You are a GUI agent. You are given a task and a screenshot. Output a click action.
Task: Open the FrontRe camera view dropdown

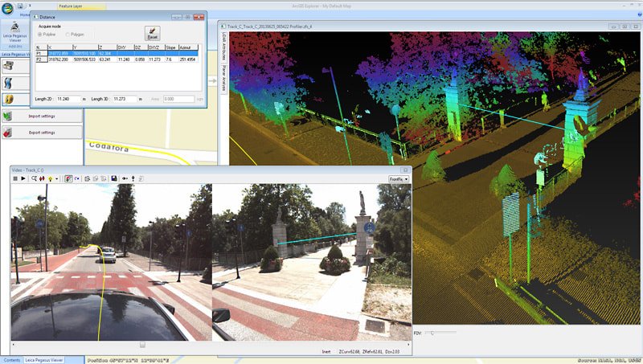coord(399,179)
